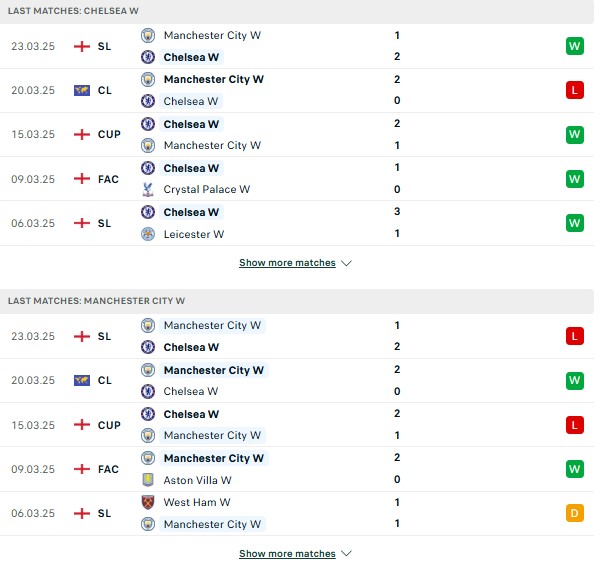Click the orange D draw badge
This screenshot has height=573, width=598.
tap(575, 513)
